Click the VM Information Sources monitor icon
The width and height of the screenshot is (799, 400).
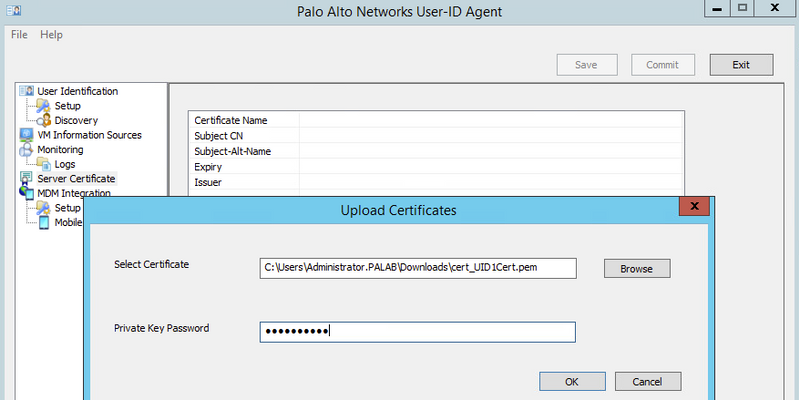pyautogui.click(x=27, y=135)
